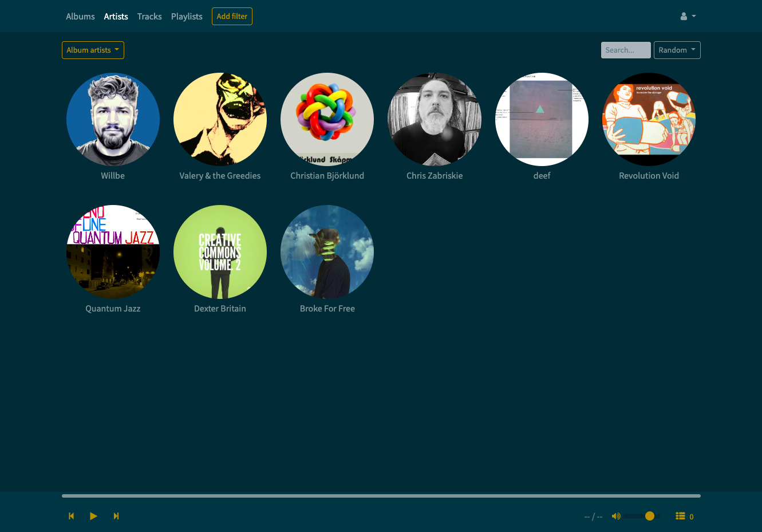
Task: Click the Chris Zabriskie name link
Action: [435, 176]
